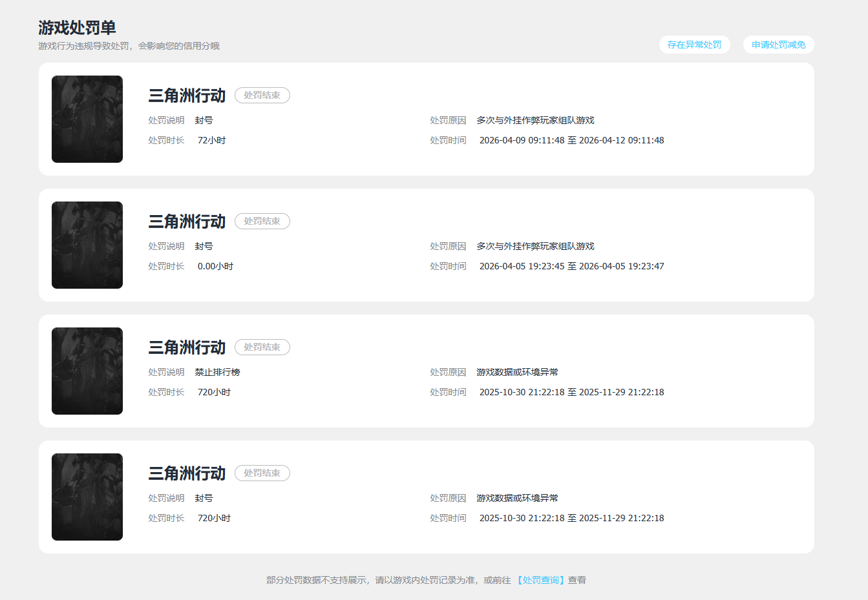Screen dimensions: 868x600
Task: Click 三角洲行动 title in the 72小时 card
Action: coord(187,96)
